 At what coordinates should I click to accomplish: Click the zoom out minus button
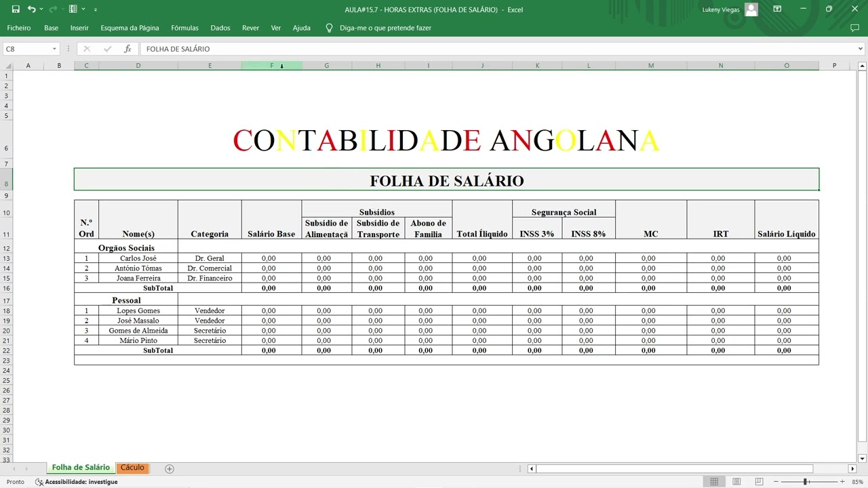point(777,482)
